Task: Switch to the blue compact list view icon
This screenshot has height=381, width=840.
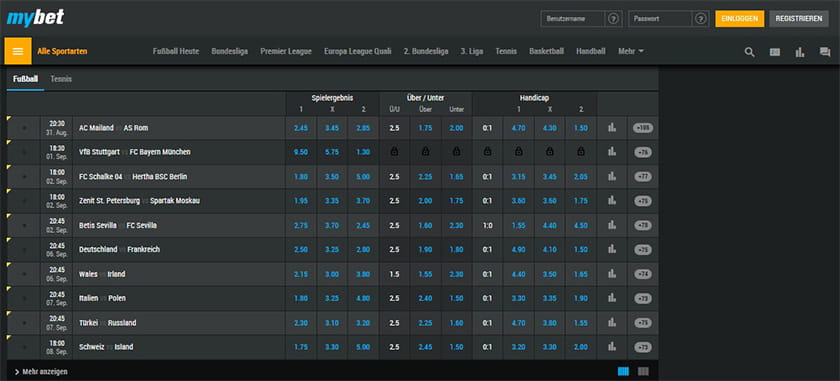Action: [x=623, y=371]
